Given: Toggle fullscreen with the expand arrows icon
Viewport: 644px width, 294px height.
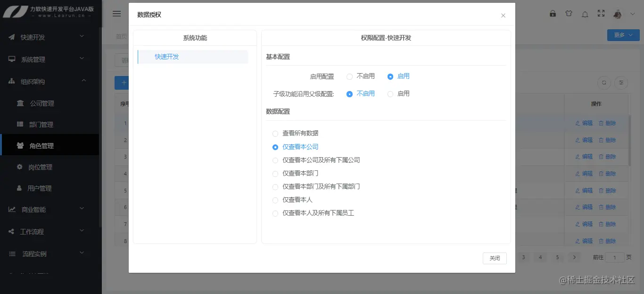Looking at the screenshot, I should click(x=601, y=13).
